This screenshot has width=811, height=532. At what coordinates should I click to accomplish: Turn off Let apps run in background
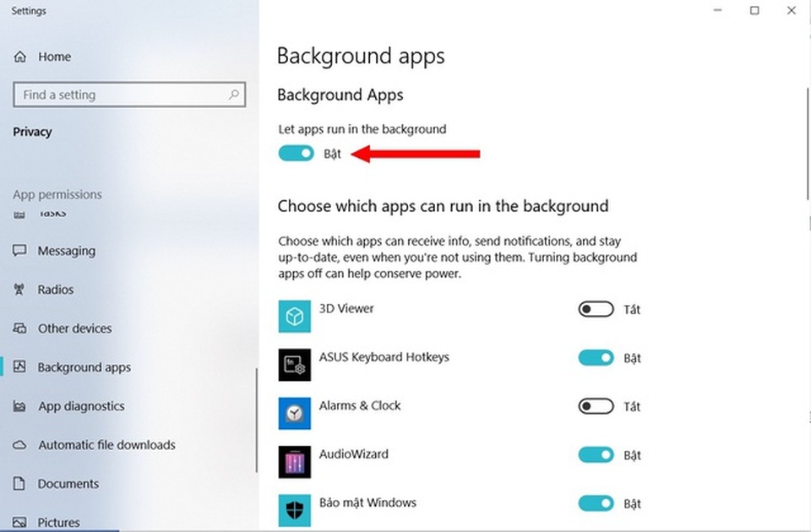pyautogui.click(x=296, y=154)
